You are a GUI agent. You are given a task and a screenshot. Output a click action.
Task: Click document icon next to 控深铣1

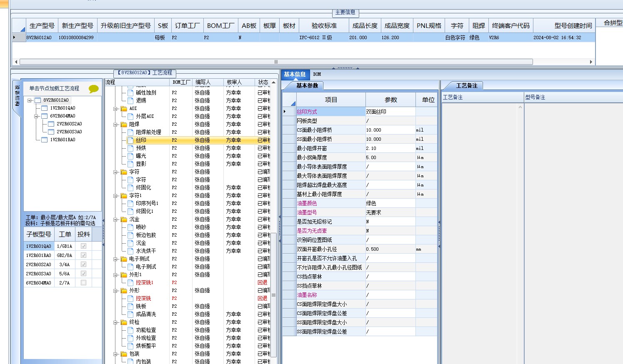click(130, 282)
